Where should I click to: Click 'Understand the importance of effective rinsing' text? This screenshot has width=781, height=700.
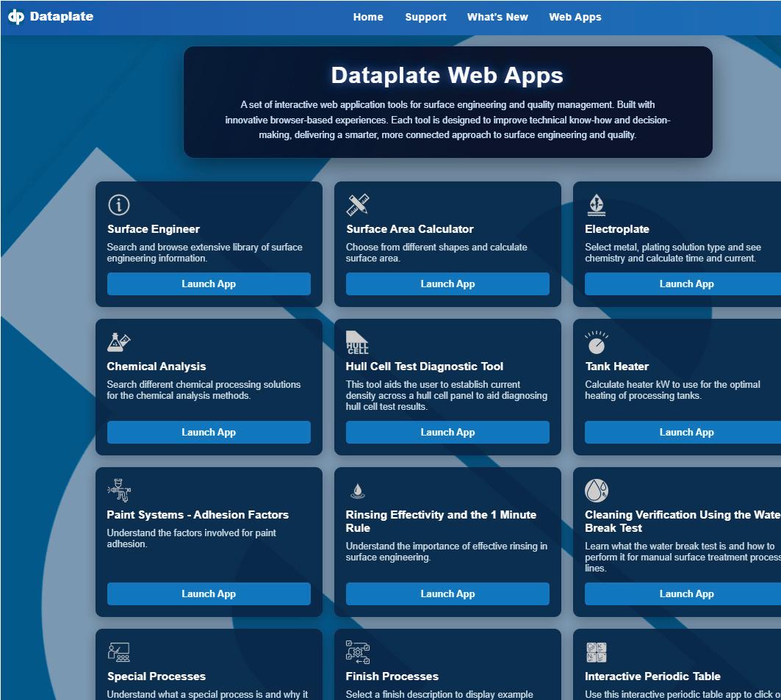click(446, 552)
